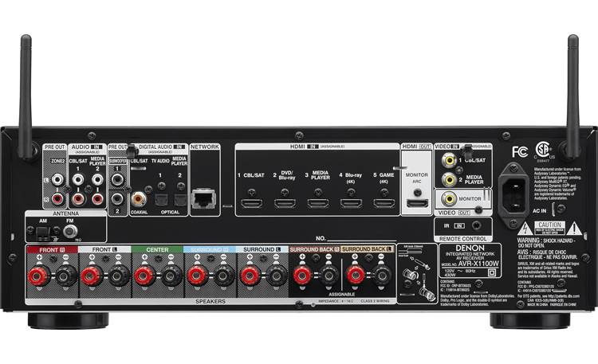
Task: Click the SURROUND BACK R red positive terminal
Action: pos(302,276)
